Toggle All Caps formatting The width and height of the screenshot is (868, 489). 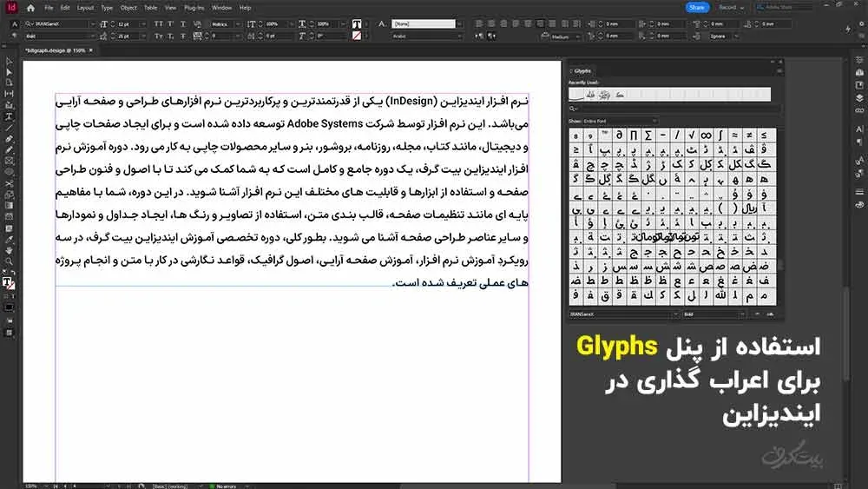click(158, 23)
